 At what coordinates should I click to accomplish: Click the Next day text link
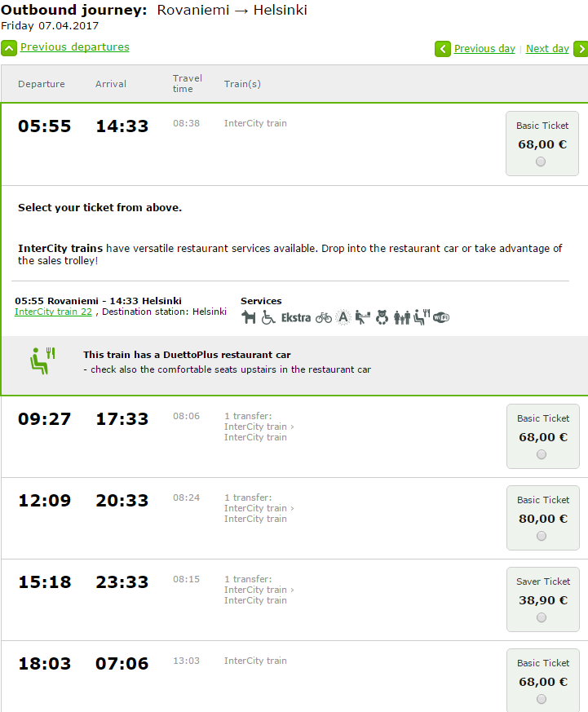(547, 49)
